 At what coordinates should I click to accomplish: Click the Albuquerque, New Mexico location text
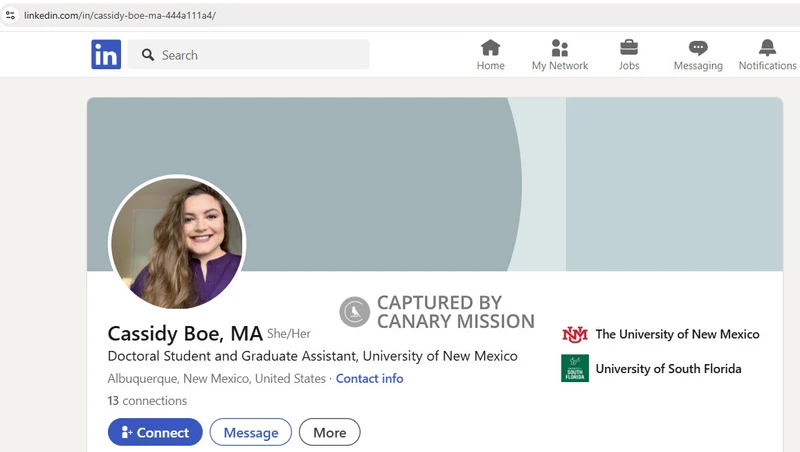click(x=216, y=379)
